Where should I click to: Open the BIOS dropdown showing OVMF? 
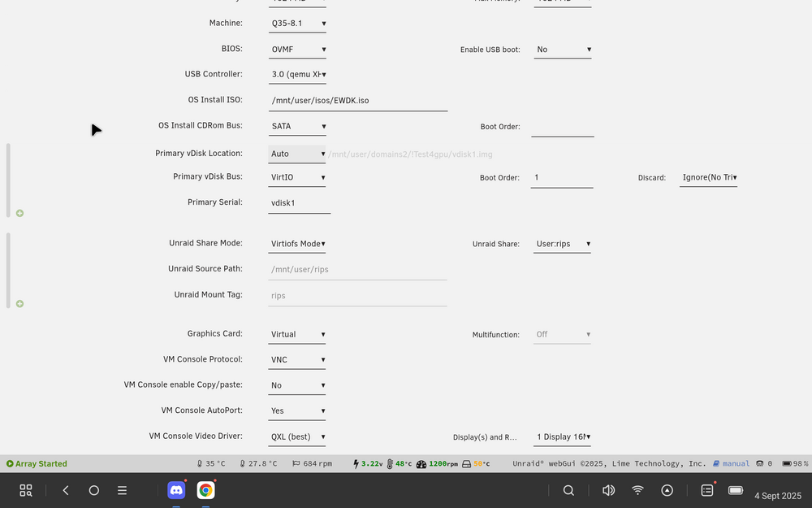pyautogui.click(x=297, y=50)
